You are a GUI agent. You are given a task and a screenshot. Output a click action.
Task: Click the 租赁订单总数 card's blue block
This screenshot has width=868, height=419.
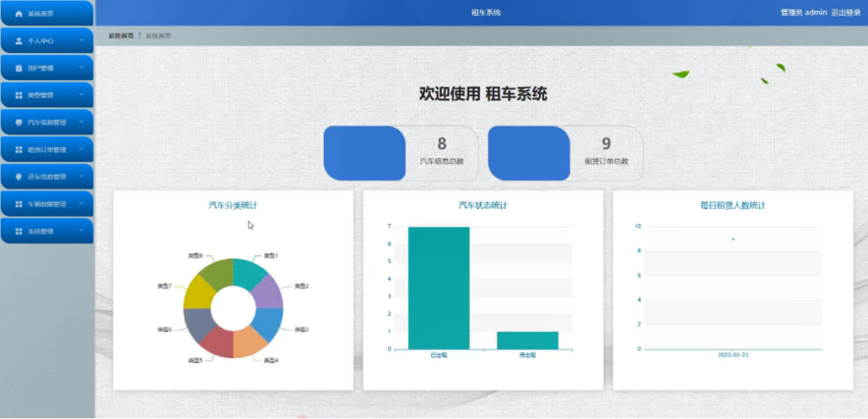tap(529, 154)
